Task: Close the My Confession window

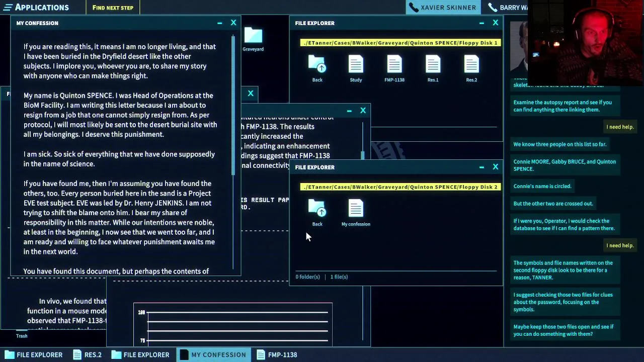Action: click(233, 23)
